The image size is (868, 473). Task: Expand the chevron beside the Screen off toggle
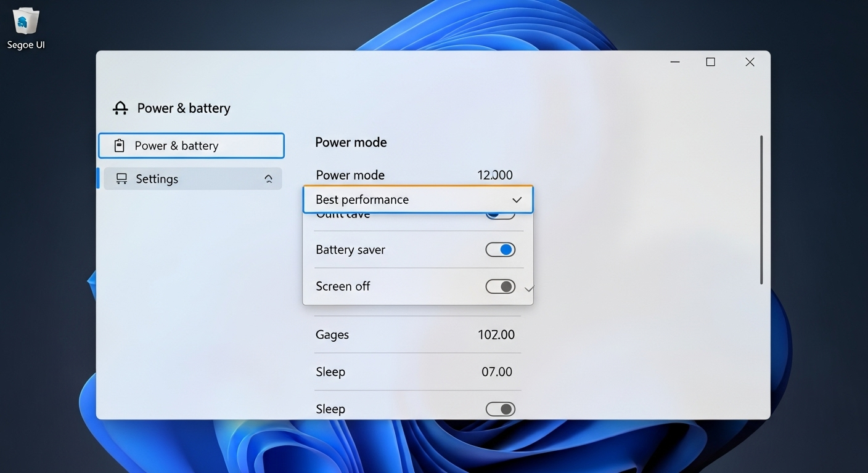[x=529, y=288]
